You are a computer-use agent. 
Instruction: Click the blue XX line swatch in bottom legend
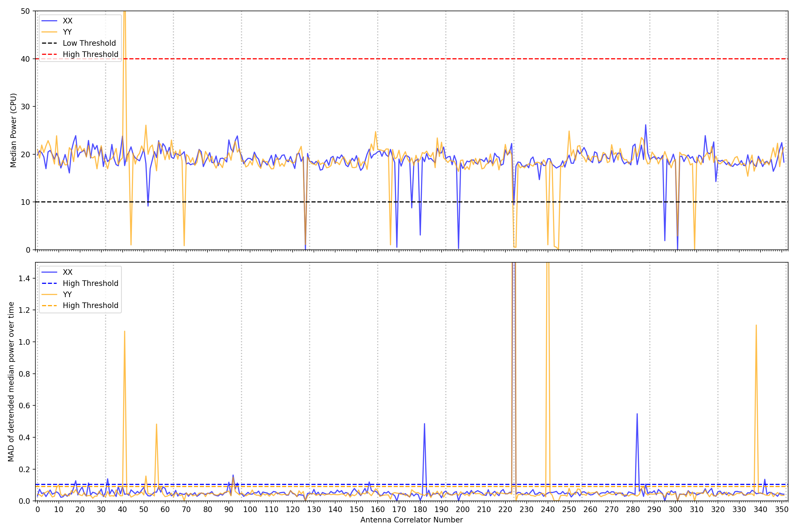click(49, 272)
